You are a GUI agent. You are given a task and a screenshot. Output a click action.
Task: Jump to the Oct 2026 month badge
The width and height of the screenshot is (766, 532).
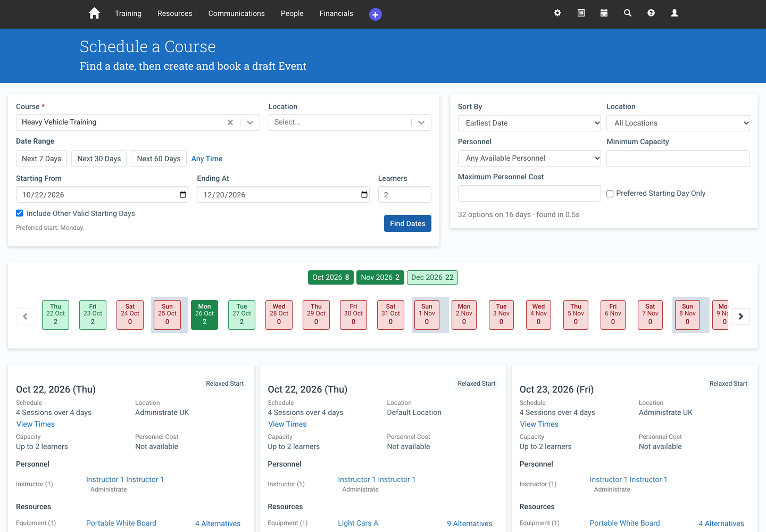(x=331, y=277)
